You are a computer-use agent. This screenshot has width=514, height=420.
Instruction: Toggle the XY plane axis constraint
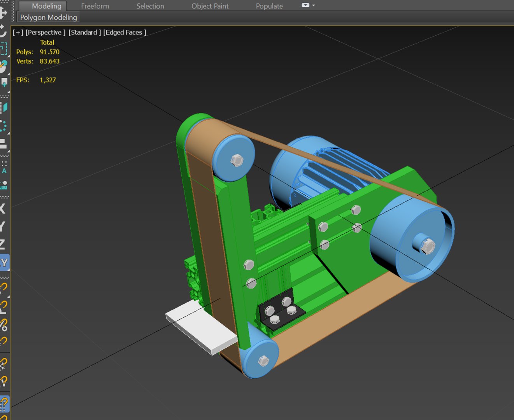coord(4,263)
